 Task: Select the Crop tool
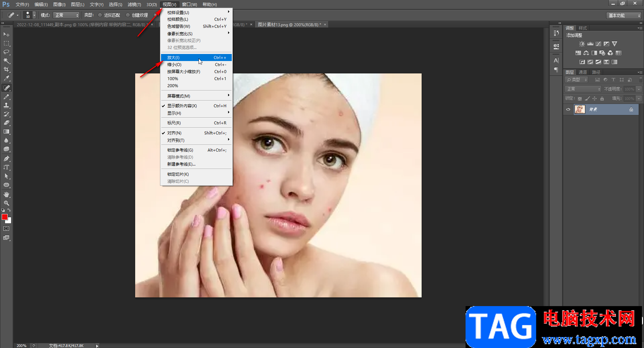coord(6,69)
